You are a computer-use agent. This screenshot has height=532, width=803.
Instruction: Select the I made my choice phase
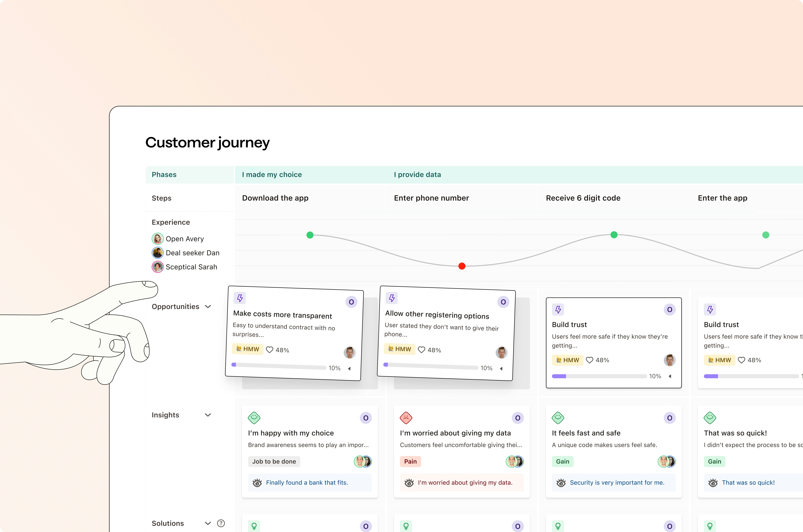[x=272, y=175]
